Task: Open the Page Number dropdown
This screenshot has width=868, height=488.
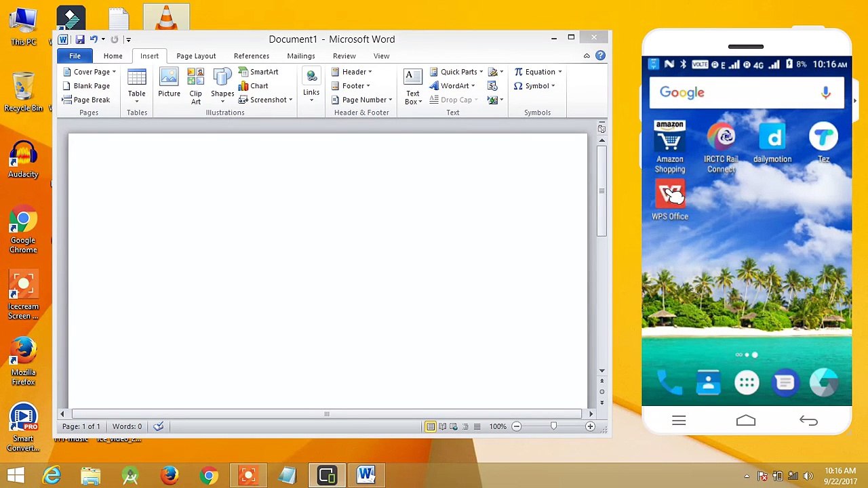Action: pos(361,100)
